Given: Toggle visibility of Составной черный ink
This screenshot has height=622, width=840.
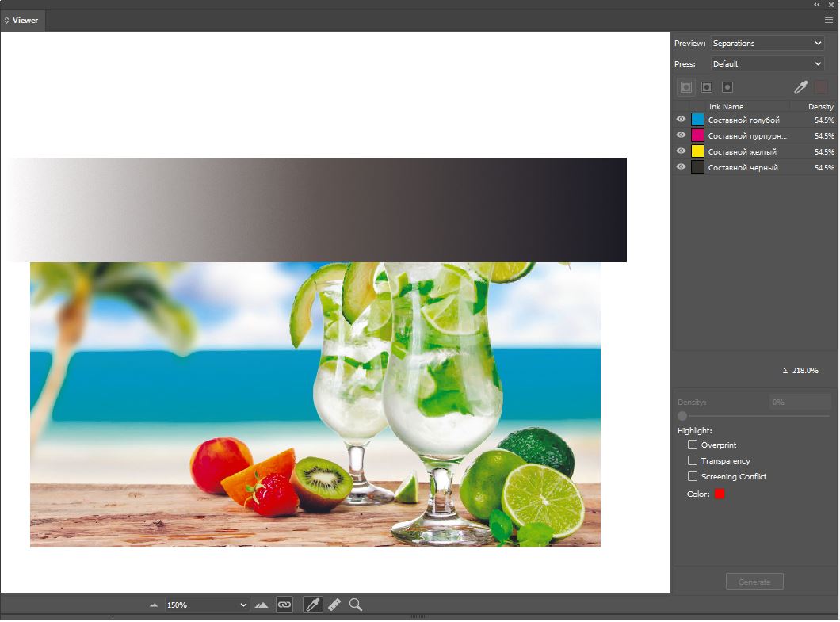Looking at the screenshot, I should point(681,166).
